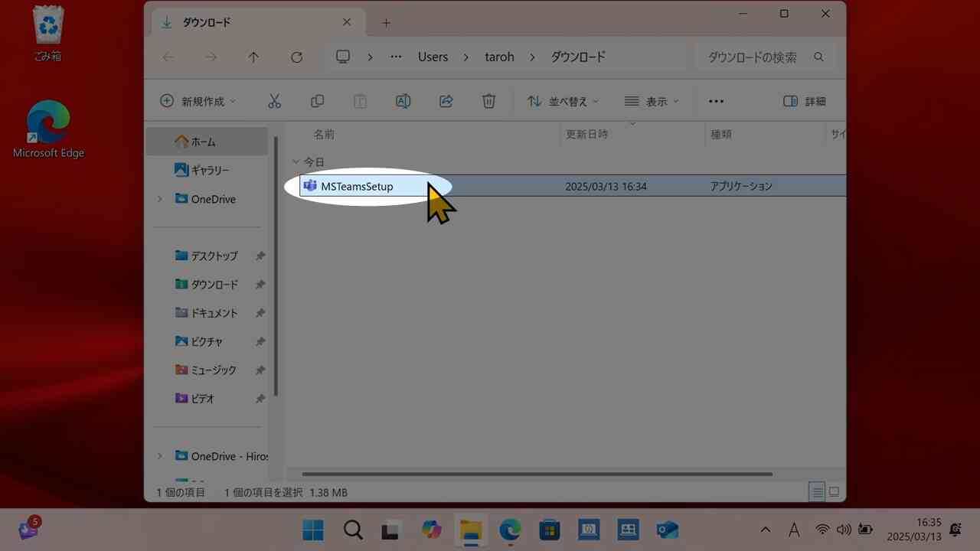Switch to large thumbnails view icon
Image resolution: width=980 pixels, height=551 pixels.
pyautogui.click(x=835, y=491)
